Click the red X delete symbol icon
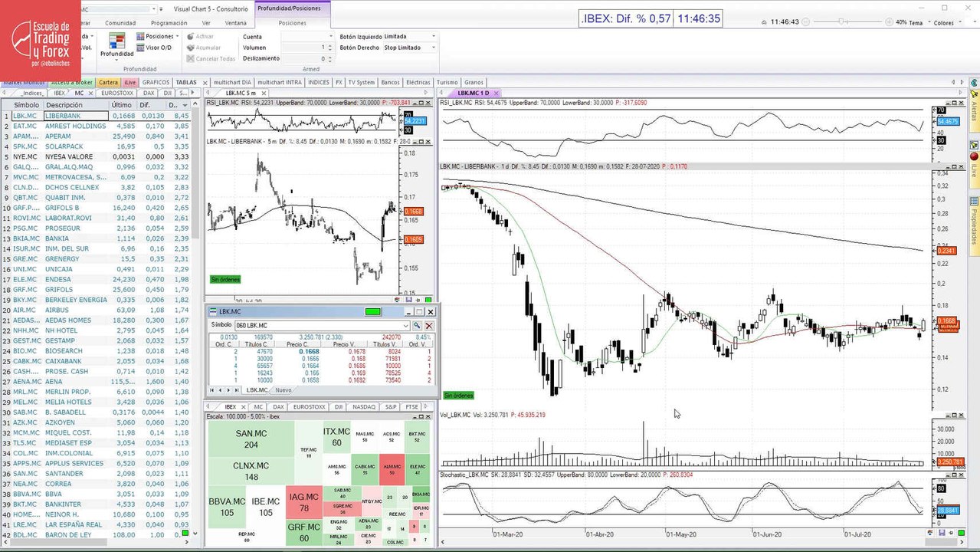 [429, 326]
